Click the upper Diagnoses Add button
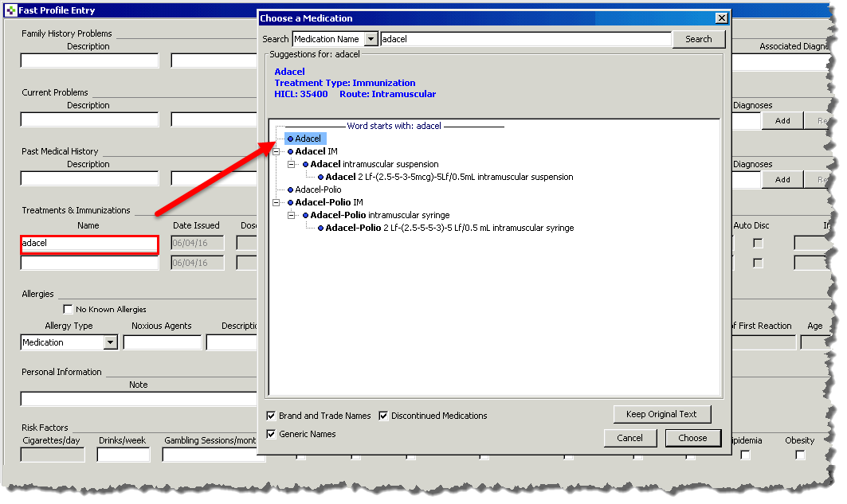Viewport: 847px width, 504px height. (782, 121)
